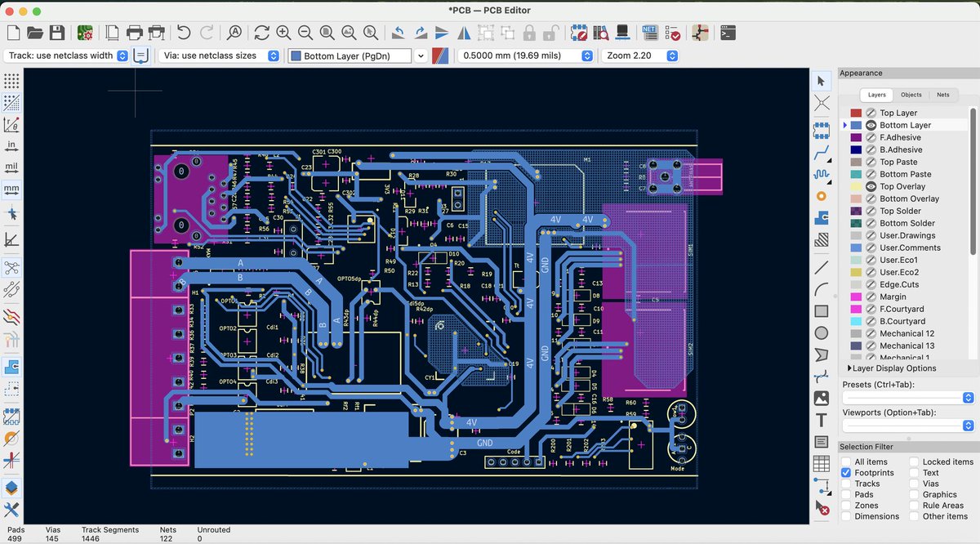The height and width of the screenshot is (544, 980).
Task: Hide the Top Overlay layer
Action: tap(871, 186)
